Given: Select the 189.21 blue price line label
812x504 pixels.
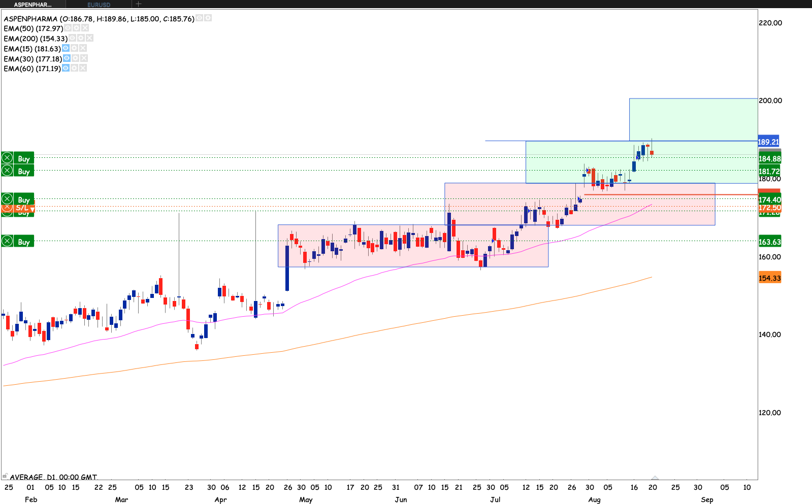Looking at the screenshot, I should click(768, 142).
